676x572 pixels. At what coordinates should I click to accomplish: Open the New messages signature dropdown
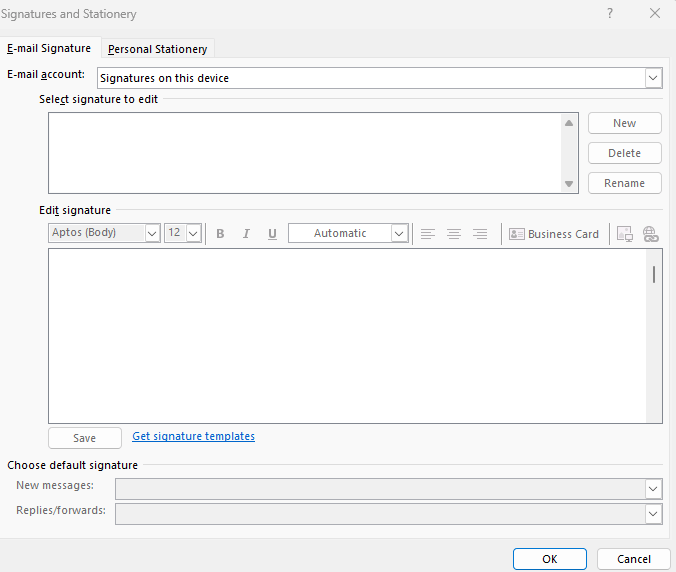point(653,489)
